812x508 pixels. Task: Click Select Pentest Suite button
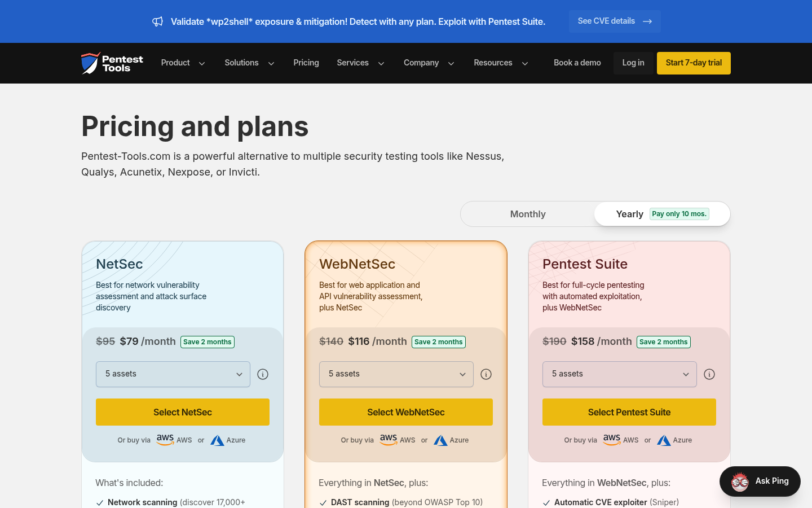(x=629, y=412)
